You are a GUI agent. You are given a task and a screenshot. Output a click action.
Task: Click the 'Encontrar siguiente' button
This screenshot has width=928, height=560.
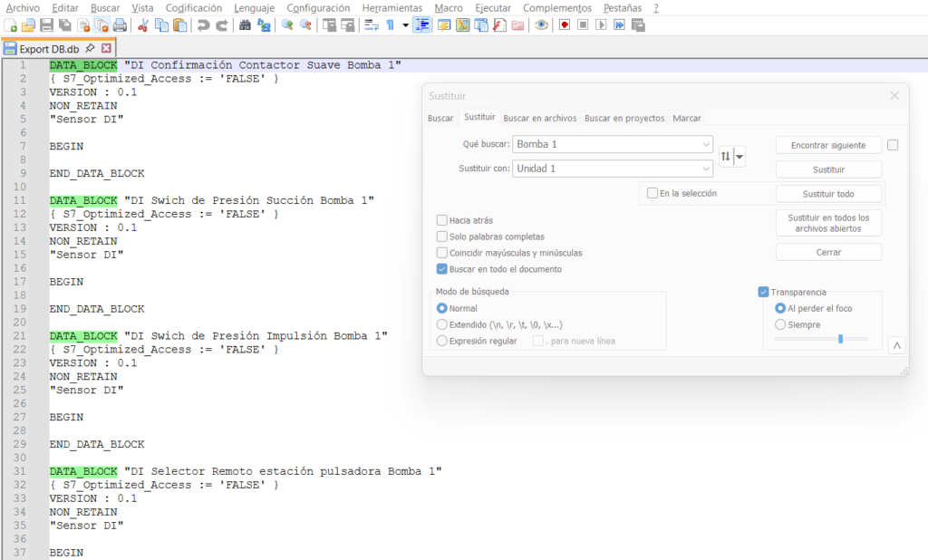828,145
